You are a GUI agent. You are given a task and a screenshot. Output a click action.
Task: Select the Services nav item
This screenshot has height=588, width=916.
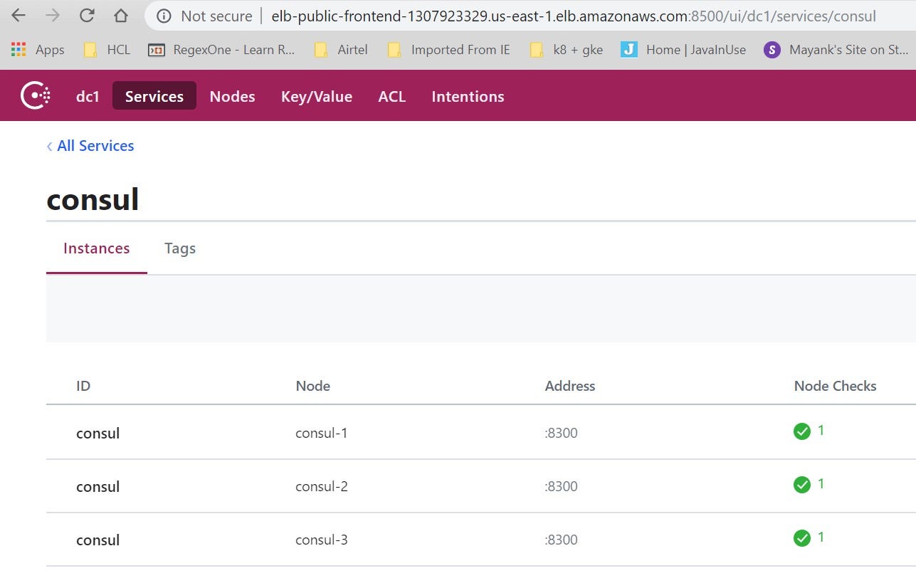click(154, 96)
